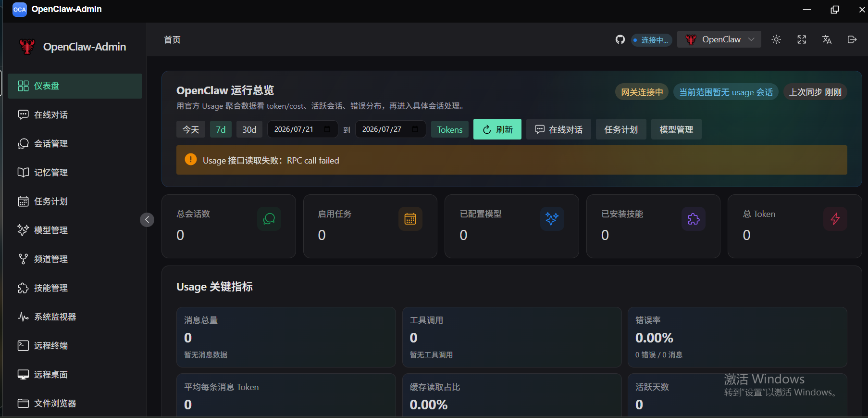The width and height of the screenshot is (868, 418).
Task: Open 文件浏览器 sidebar item
Action: (x=75, y=404)
